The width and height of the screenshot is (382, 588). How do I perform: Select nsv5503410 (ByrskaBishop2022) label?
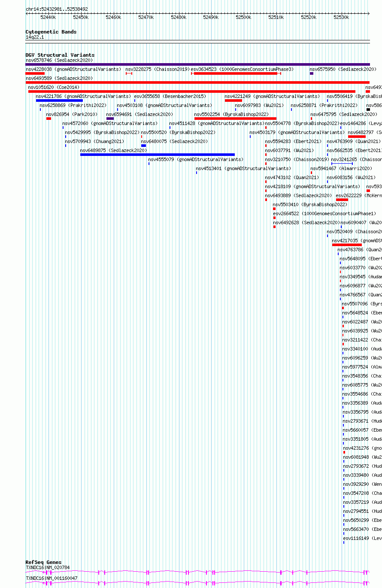click(310, 204)
